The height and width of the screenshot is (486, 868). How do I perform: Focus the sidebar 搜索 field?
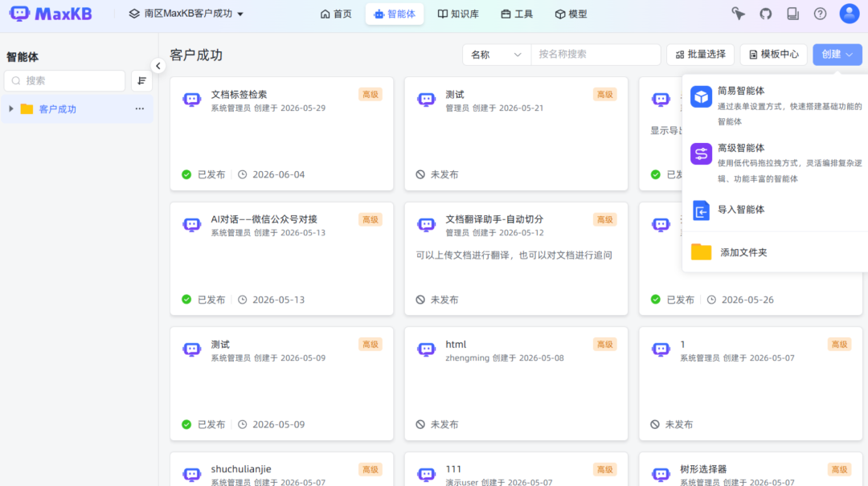(65, 81)
